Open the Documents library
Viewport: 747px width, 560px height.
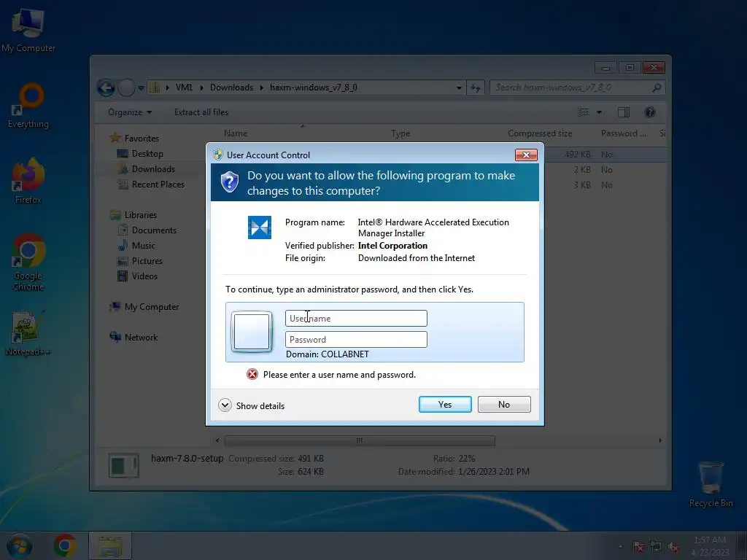(147, 230)
